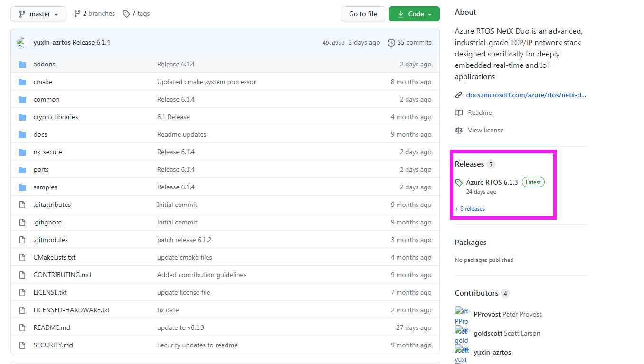This screenshot has width=644, height=364.
Task: Open commit 'update license file'
Action: point(183,292)
